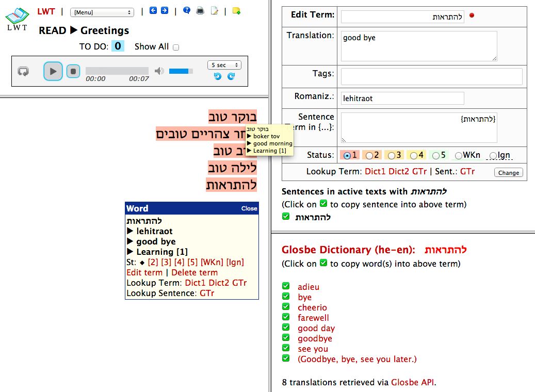
Task: Open the edit text notepad icon
Action: pyautogui.click(x=215, y=11)
